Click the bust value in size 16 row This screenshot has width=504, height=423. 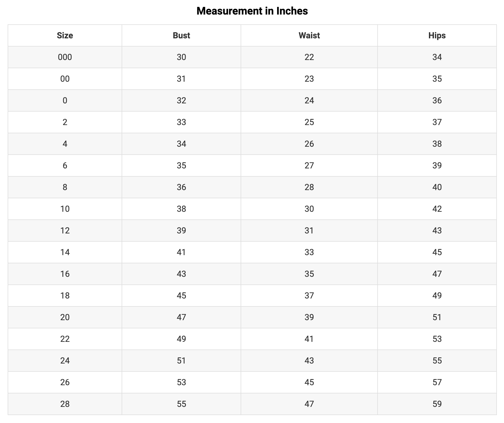(181, 274)
